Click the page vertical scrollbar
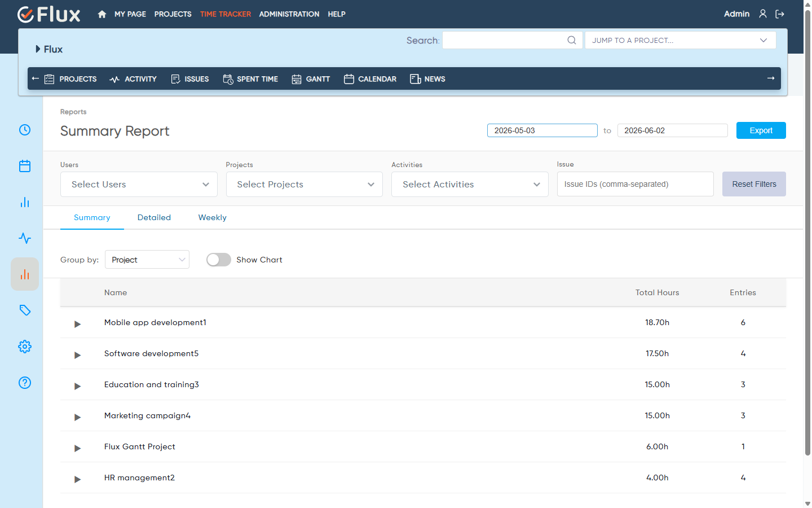 (807, 233)
